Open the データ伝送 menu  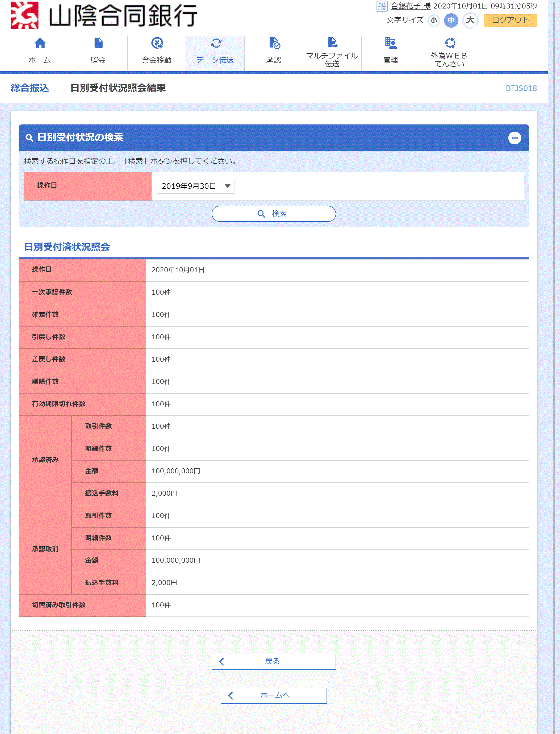click(x=215, y=53)
